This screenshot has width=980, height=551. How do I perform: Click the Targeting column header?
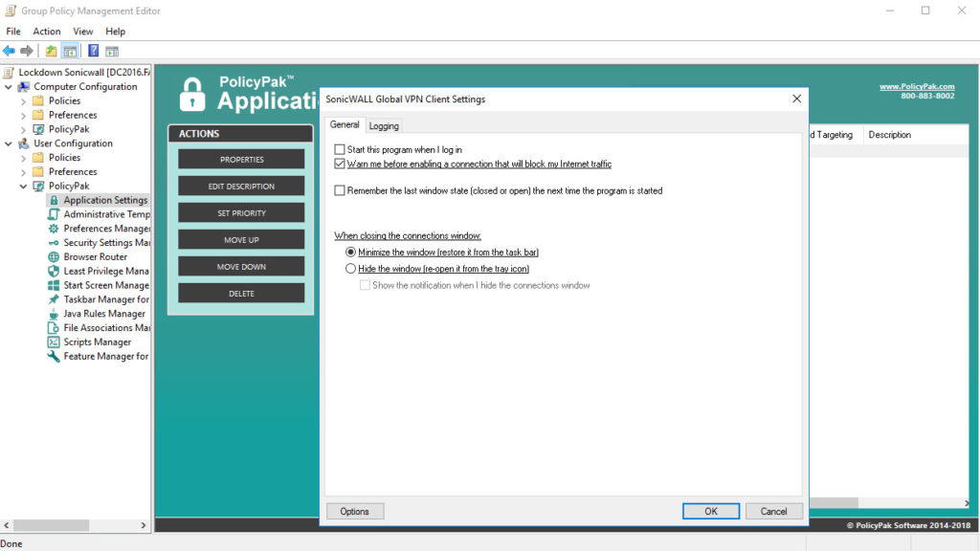pyautogui.click(x=835, y=135)
